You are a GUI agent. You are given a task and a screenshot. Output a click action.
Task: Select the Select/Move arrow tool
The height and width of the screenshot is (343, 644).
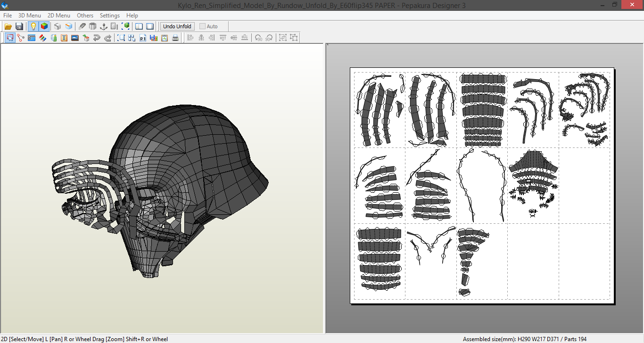[x=10, y=38]
